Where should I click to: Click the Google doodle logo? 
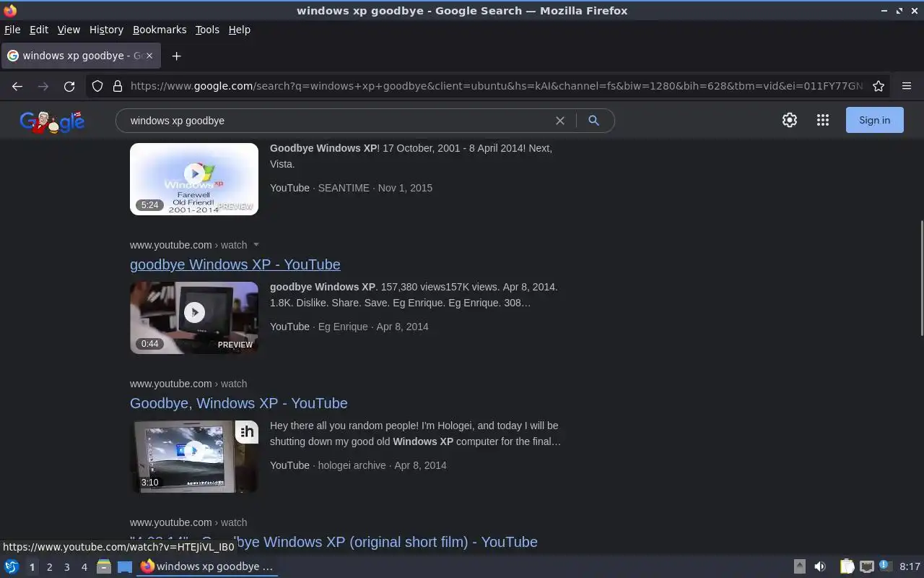(x=52, y=122)
